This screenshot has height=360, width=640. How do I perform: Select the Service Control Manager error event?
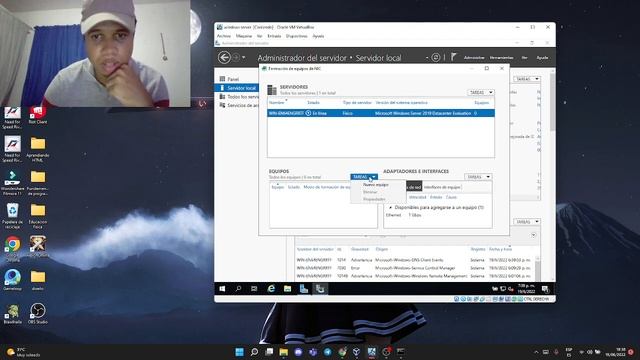coord(414,268)
